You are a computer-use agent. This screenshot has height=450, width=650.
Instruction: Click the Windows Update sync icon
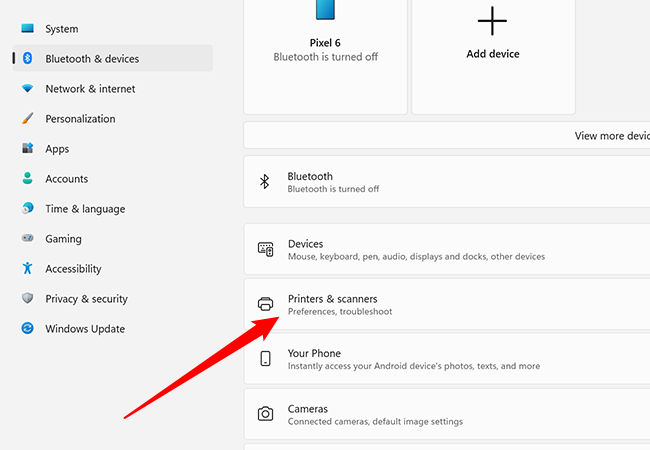pos(27,329)
